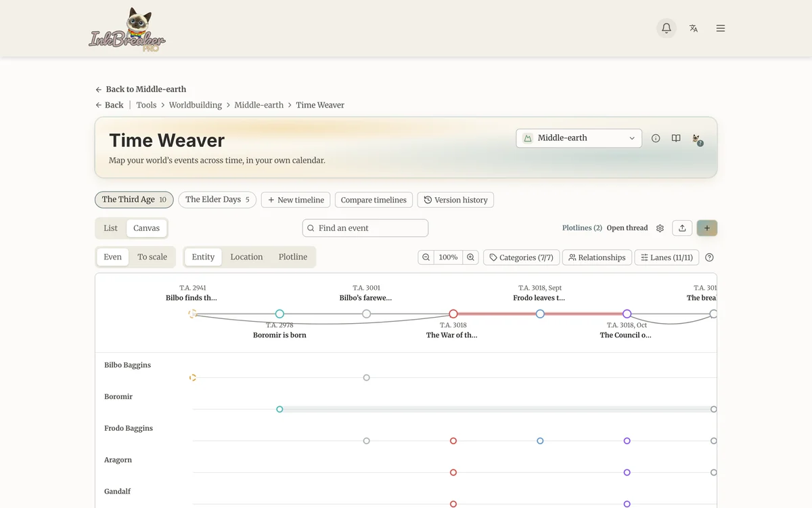
Task: Click Aragorn lane label
Action: pyautogui.click(x=118, y=460)
